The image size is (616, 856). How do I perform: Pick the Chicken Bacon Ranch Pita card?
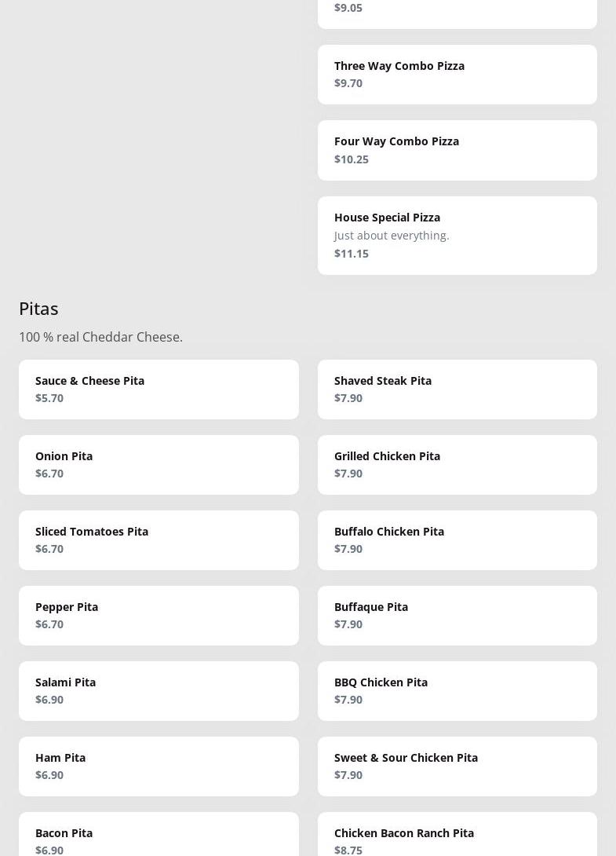[x=457, y=836]
